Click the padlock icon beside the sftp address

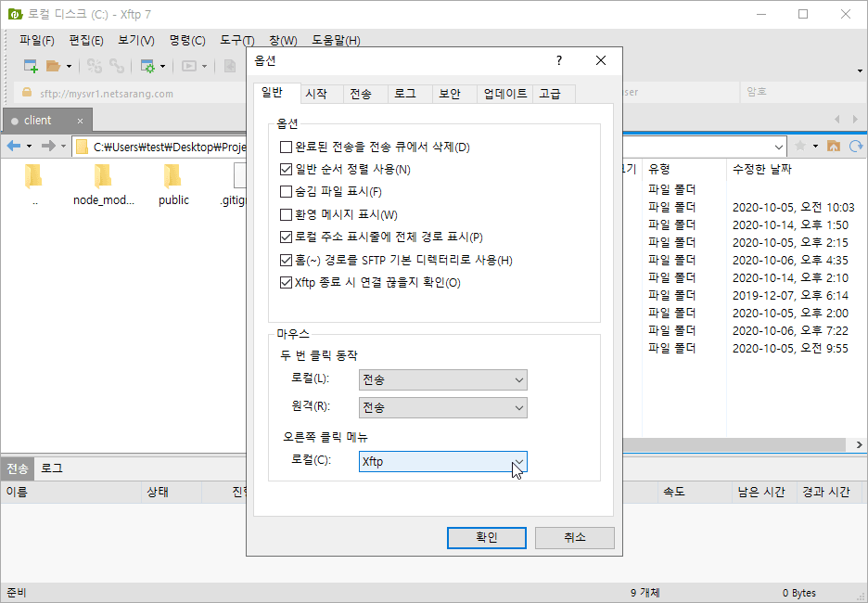click(x=26, y=93)
